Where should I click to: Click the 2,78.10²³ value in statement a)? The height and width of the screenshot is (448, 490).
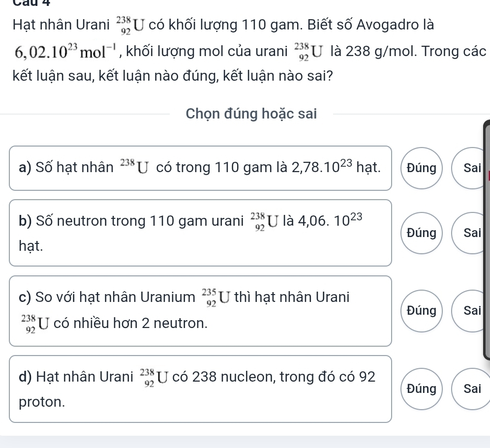(322, 167)
